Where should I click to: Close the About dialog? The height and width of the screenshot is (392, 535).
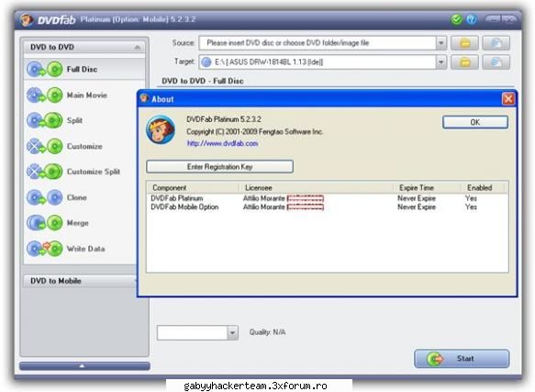tap(508, 99)
